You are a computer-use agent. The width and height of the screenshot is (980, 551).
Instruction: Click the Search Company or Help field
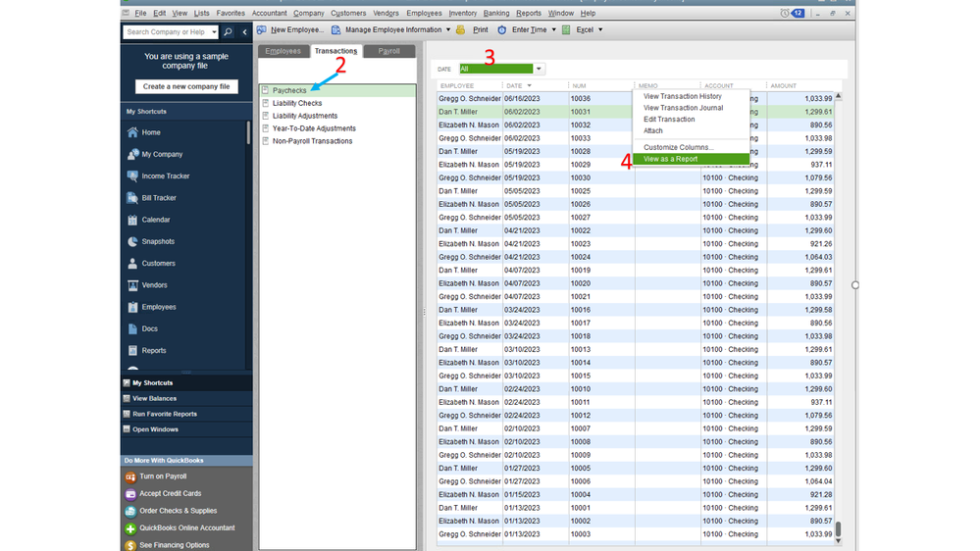[166, 31]
